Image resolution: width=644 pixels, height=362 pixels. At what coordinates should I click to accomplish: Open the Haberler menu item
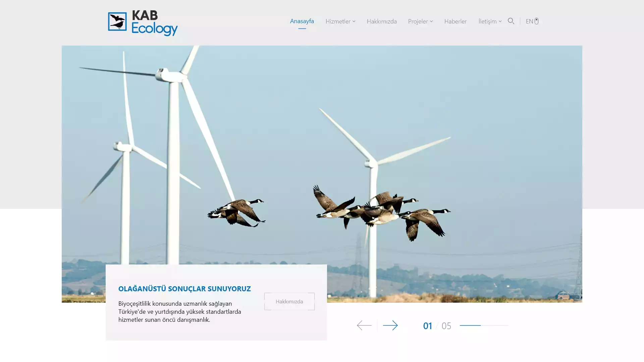point(455,21)
